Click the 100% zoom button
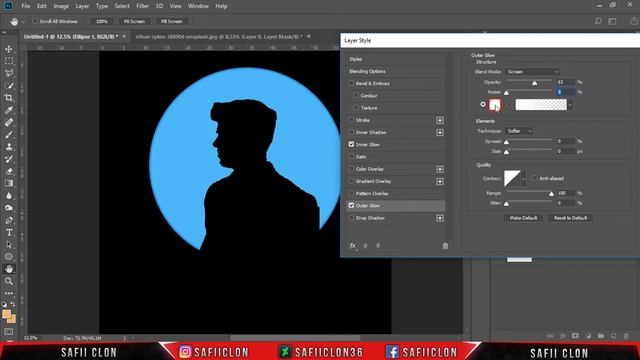The image size is (640, 360). pos(102,21)
